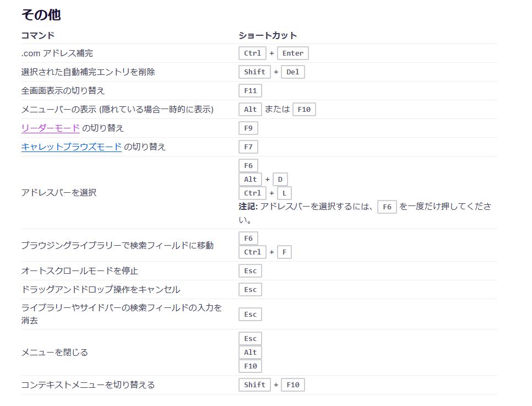Click the その他 section heading
Image resolution: width=532 pixels, height=406 pixels.
[x=41, y=15]
